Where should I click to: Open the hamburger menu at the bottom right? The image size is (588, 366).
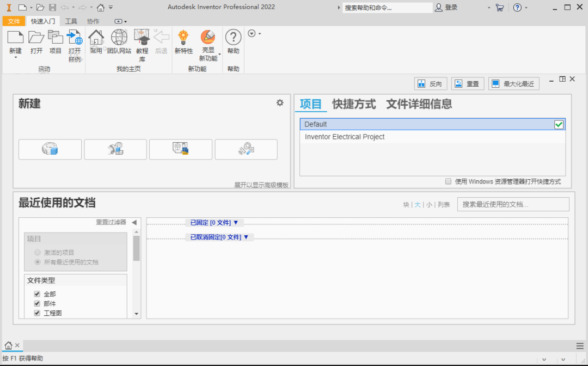pos(580,345)
